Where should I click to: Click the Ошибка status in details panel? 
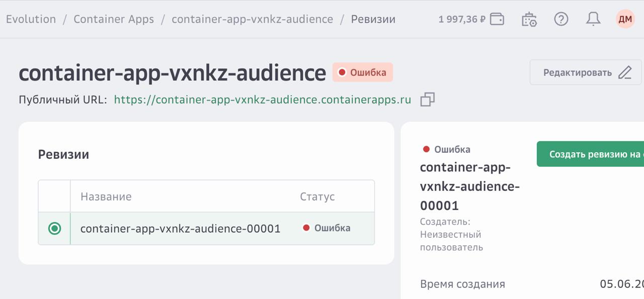point(447,149)
